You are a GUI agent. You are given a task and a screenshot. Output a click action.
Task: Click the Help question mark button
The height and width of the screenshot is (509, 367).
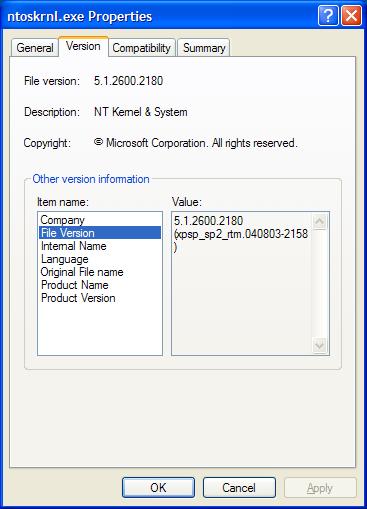pyautogui.click(x=328, y=16)
